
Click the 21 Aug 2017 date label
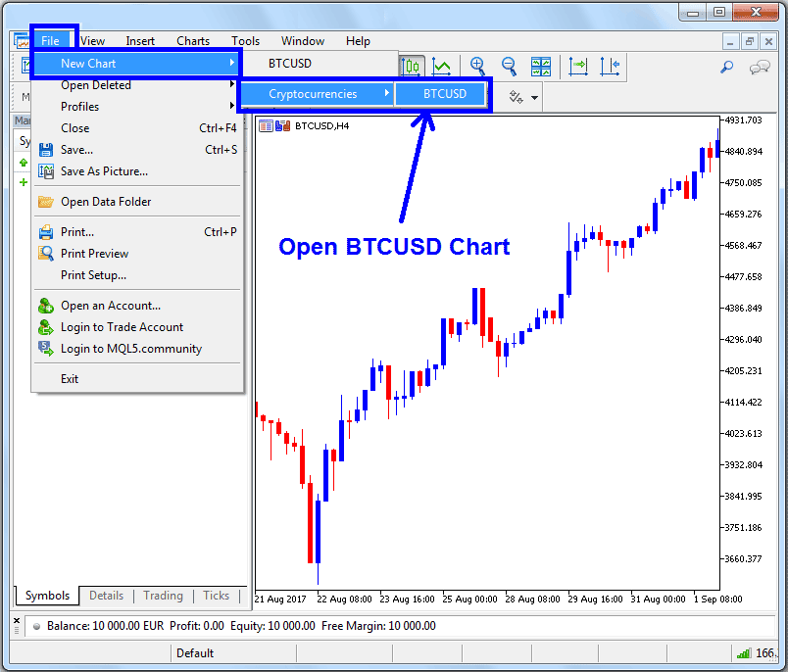pyautogui.click(x=280, y=600)
